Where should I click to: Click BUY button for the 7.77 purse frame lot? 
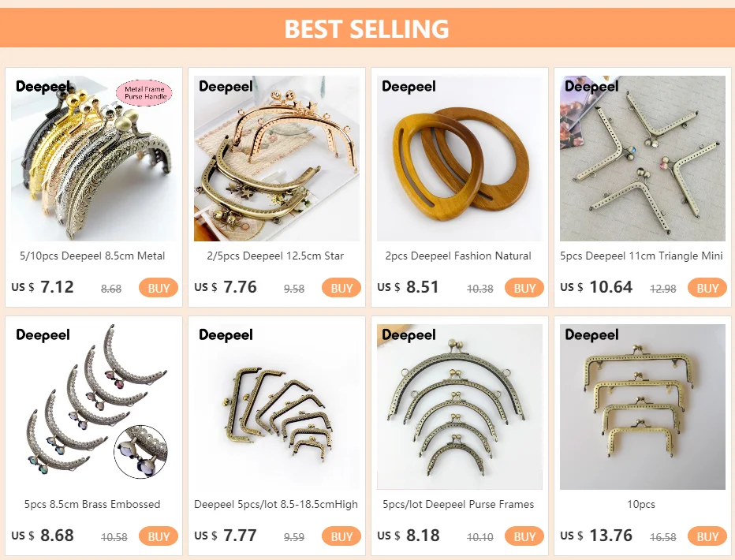coord(341,536)
